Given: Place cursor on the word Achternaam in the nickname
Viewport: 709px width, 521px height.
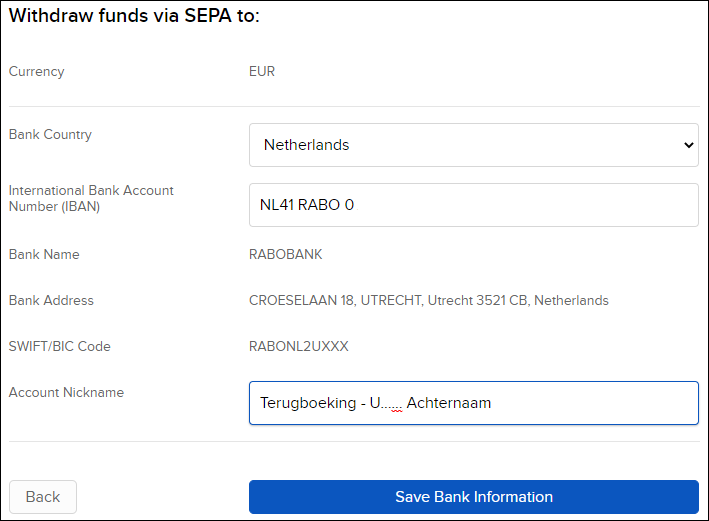Looking at the screenshot, I should [449, 403].
